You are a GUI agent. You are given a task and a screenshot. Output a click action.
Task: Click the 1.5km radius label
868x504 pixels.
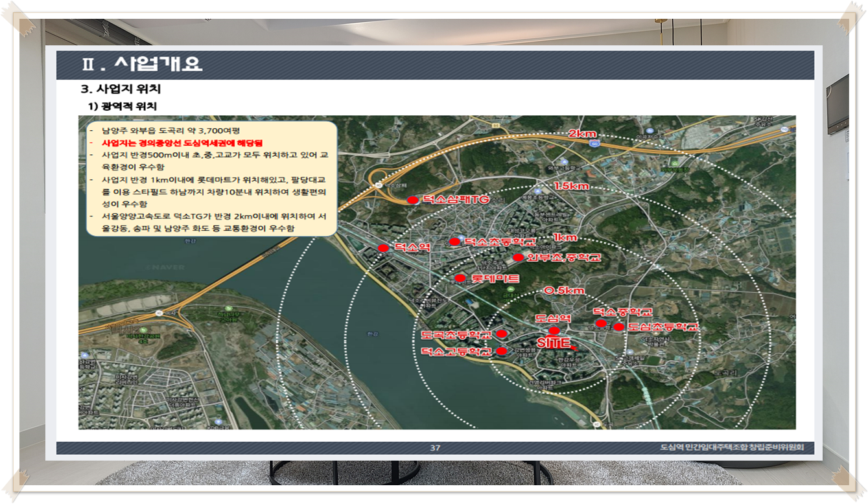click(x=571, y=186)
